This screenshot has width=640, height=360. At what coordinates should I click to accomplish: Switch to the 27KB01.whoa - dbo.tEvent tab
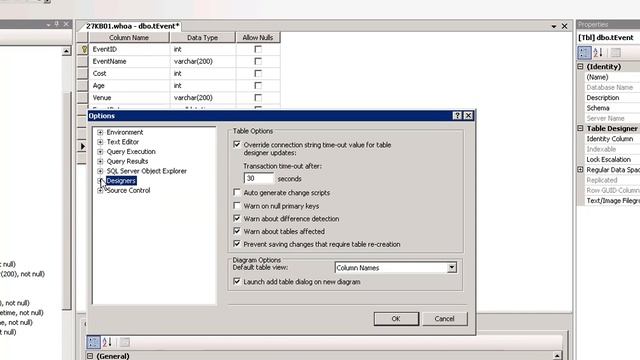pos(132,26)
